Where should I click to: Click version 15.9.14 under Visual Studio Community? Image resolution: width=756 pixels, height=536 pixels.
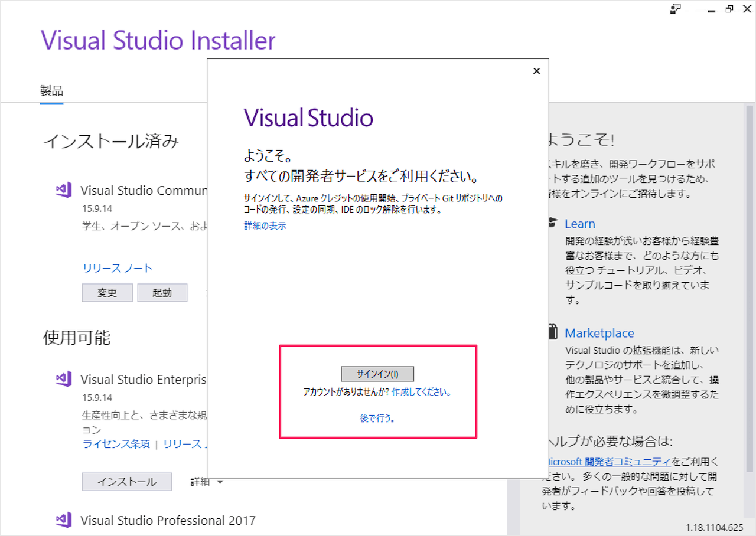click(x=97, y=208)
